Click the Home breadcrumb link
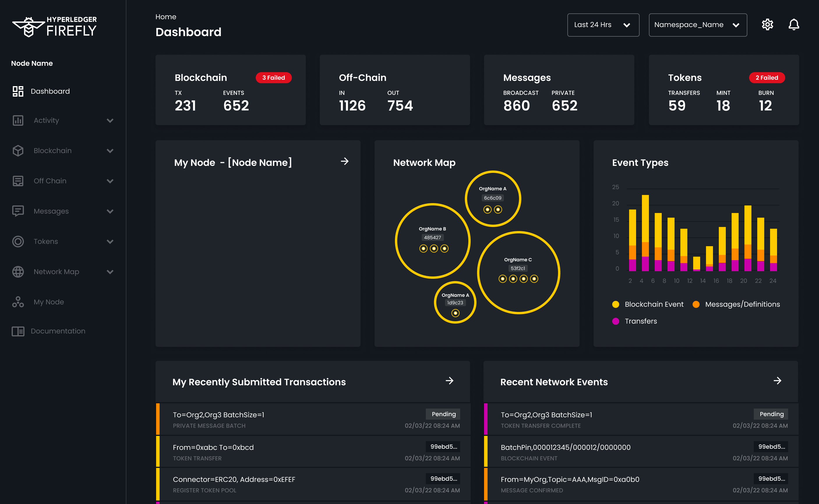Viewport: 819px width, 504px height. click(166, 17)
